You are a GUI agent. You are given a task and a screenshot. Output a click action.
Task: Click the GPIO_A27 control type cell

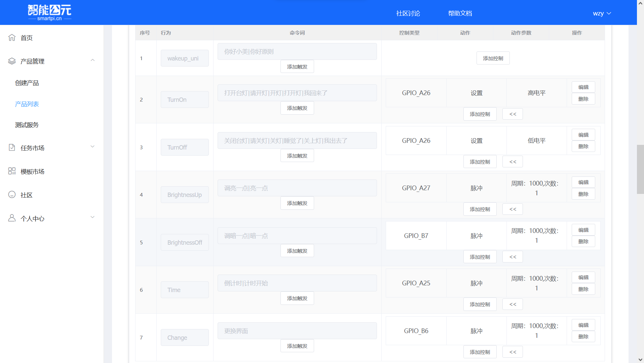coord(416,188)
